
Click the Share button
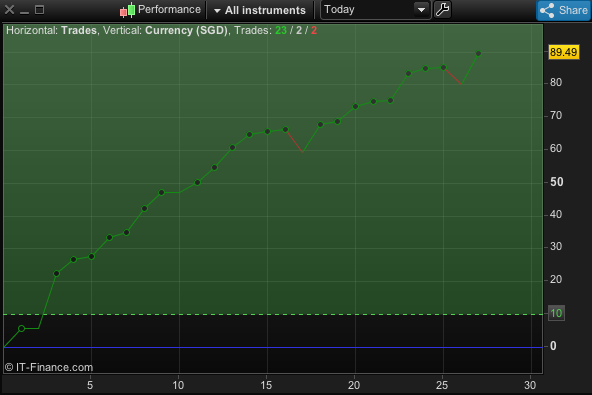point(564,10)
